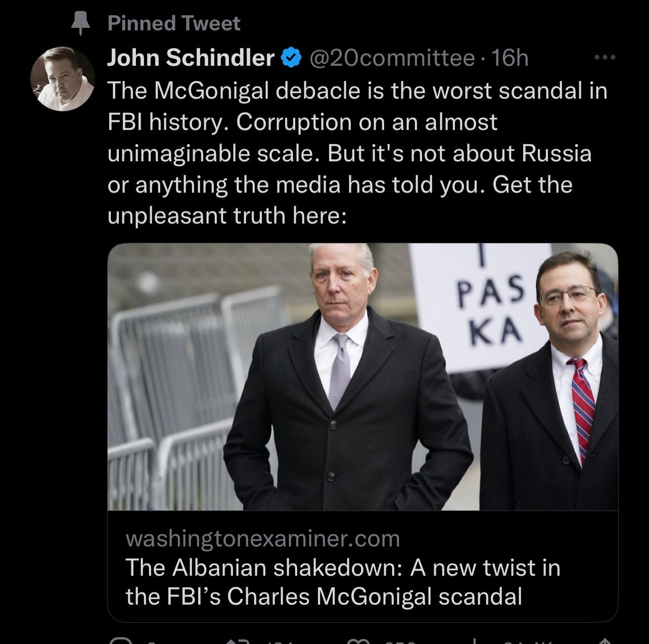This screenshot has width=649, height=644.
Task: Click the share arrow icon
Action: click(x=600, y=641)
